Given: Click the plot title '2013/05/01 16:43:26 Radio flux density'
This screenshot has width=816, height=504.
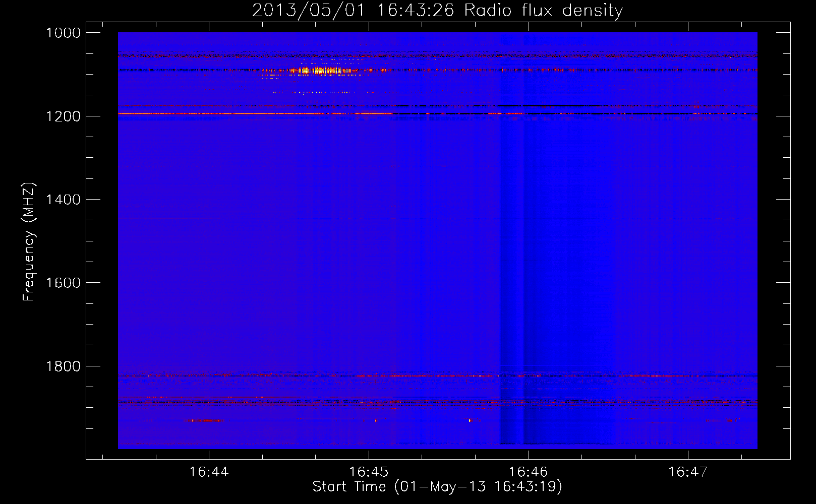Looking at the screenshot, I should click(x=437, y=11).
